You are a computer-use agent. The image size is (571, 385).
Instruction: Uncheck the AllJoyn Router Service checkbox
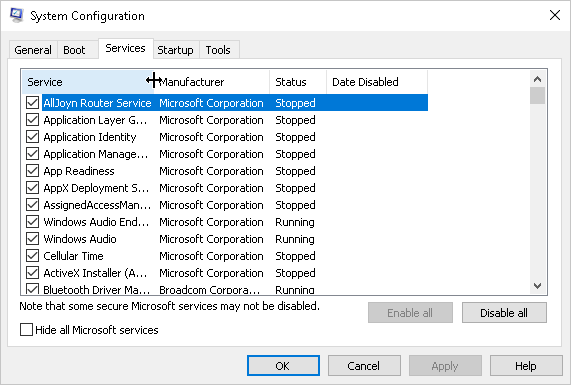32,103
